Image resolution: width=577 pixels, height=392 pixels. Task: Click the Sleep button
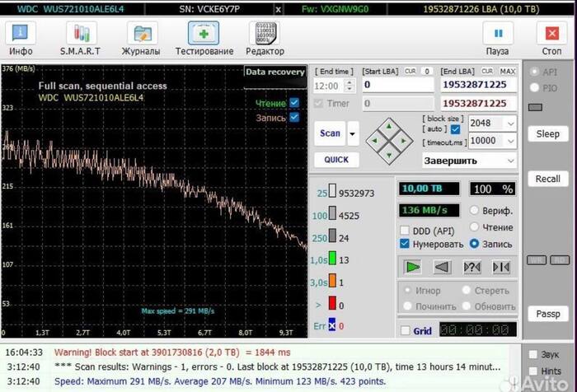(x=547, y=134)
